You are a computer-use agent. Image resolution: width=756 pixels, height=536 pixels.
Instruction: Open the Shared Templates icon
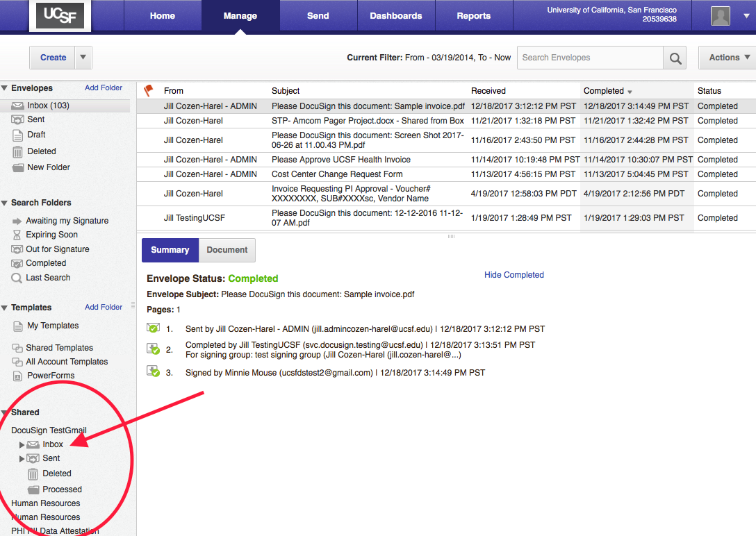17,348
